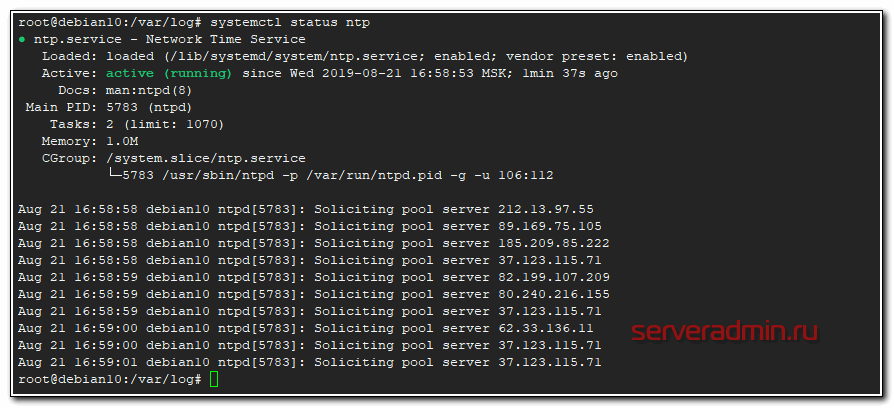Viewport: 894px width, 408px height.
Task: Click the man:ntpd(8) docs reference
Action: (150, 90)
